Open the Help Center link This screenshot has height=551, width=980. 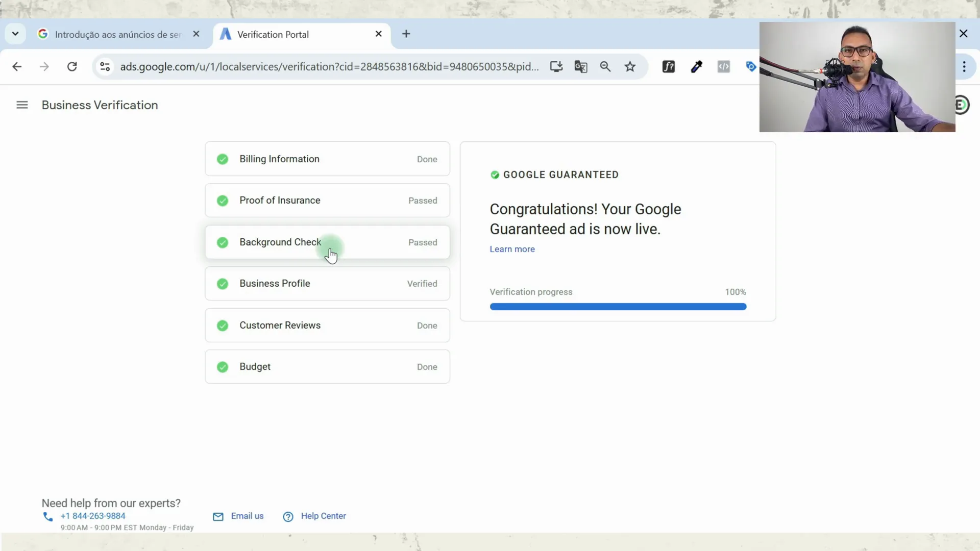coord(324,516)
